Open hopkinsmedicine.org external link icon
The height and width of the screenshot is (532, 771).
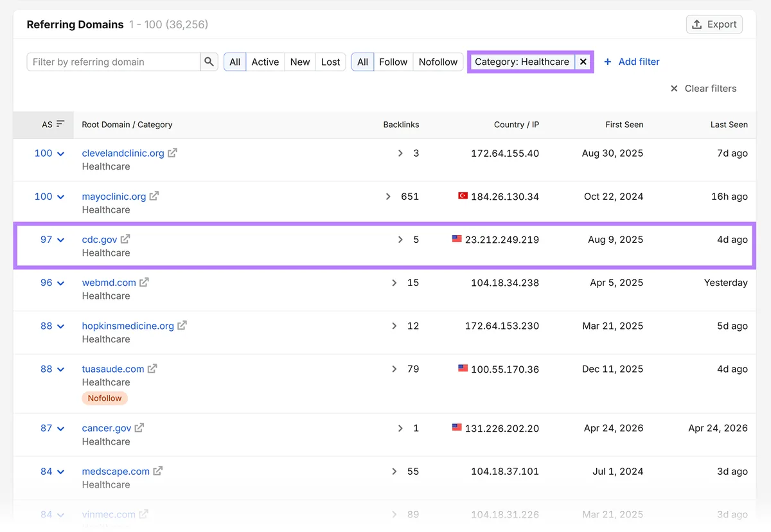(x=182, y=326)
